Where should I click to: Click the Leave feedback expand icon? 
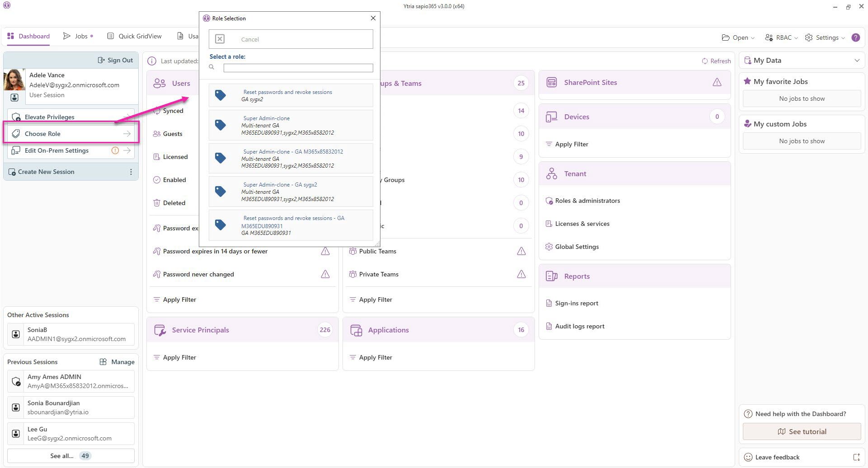[856, 457]
